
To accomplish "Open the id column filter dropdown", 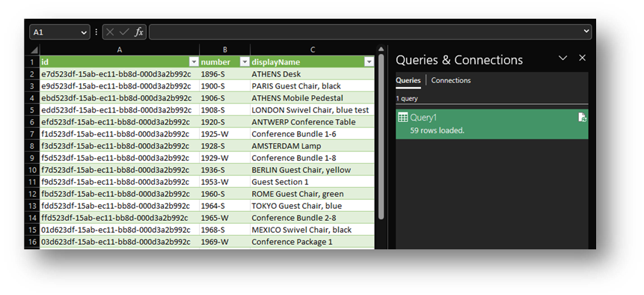I will click(194, 62).
